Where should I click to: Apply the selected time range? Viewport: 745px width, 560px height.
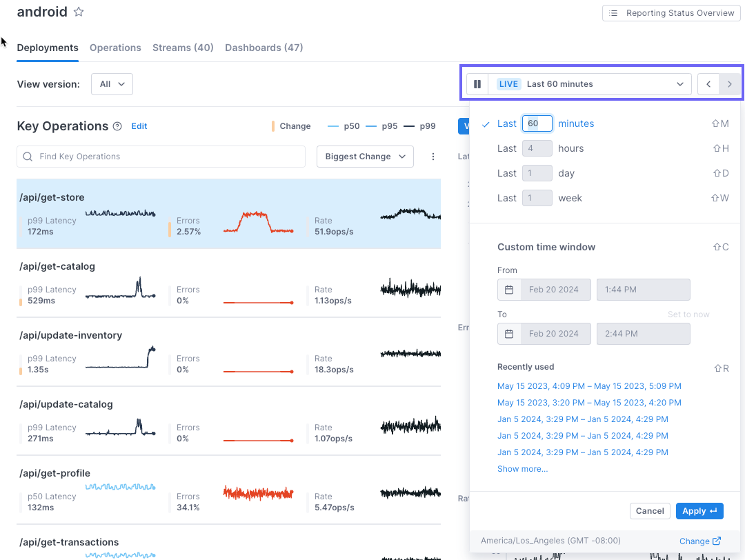700,511
